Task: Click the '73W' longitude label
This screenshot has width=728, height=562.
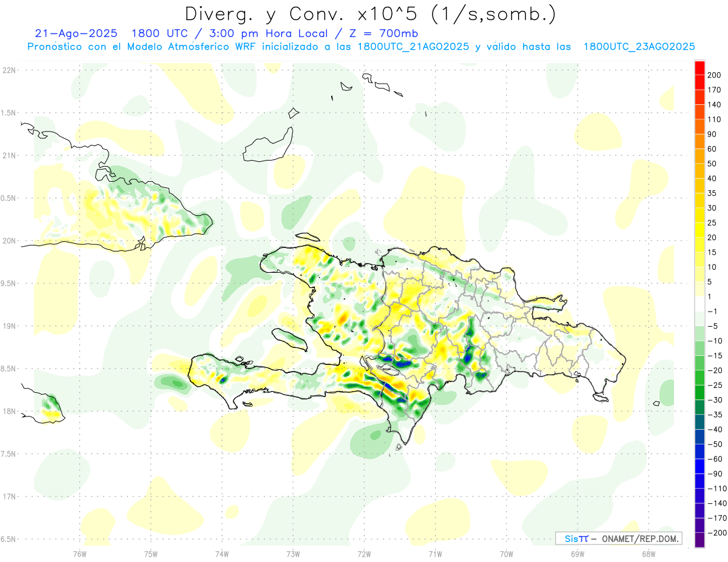Action: coord(293,554)
